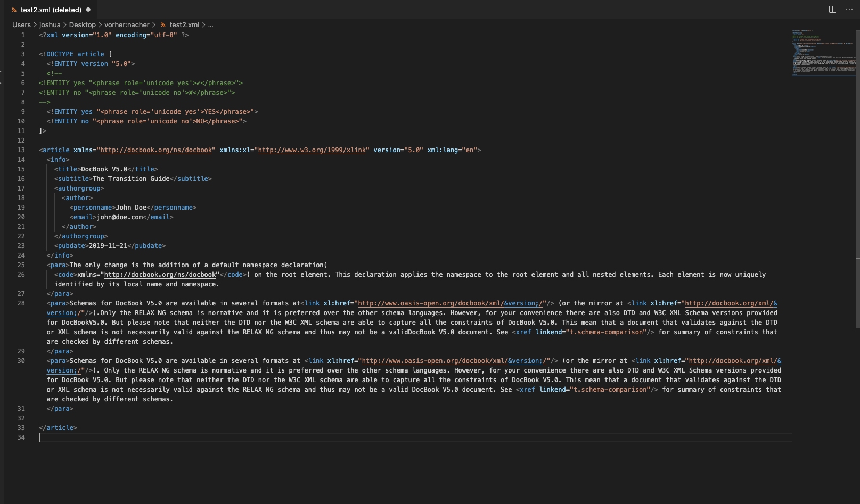Select the test2.xml (deleted) tab
Viewport: 860px width, 504px height.
[x=51, y=10]
